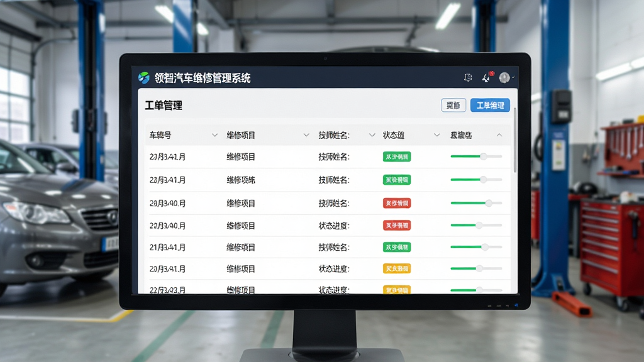Click the vertical scrollbar of the work order panel
The image size is (644, 362).
[515, 140]
